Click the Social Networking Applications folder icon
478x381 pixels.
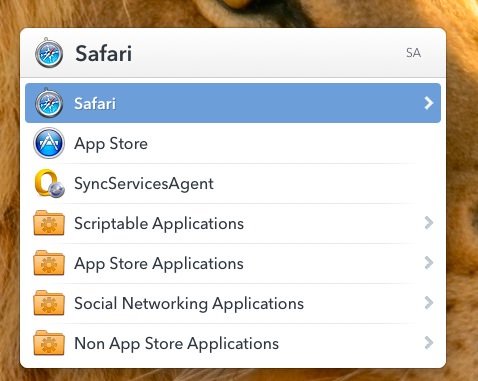point(49,303)
